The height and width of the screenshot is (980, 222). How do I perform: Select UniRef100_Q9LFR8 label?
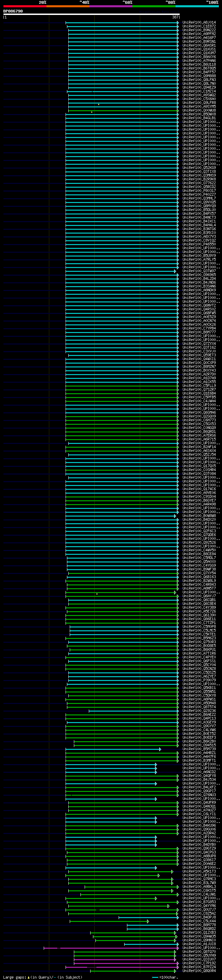[x=199, y=103]
